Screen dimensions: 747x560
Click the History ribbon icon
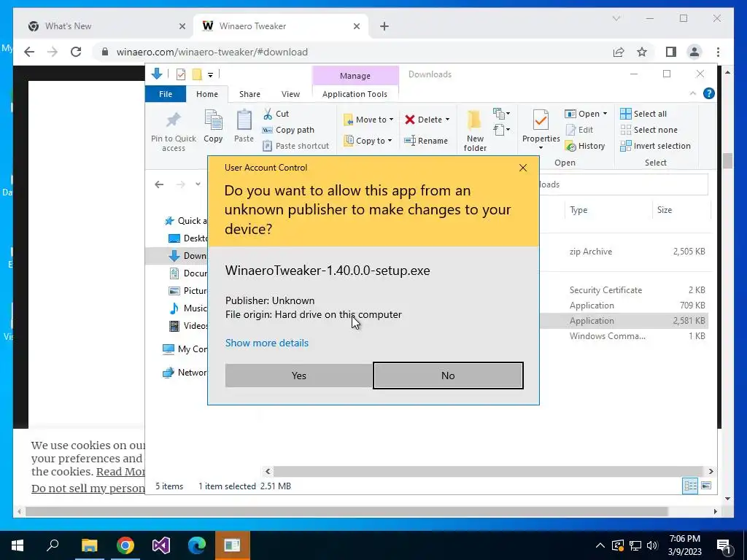coord(570,146)
